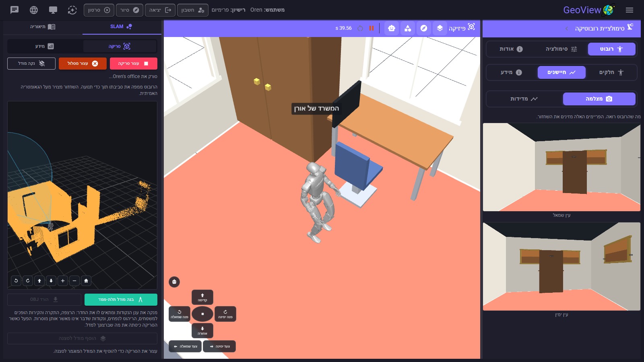Image resolution: width=644 pixels, height=362 pixels.
Task: Toggle the חיישנים sensors segment
Action: 561,72
